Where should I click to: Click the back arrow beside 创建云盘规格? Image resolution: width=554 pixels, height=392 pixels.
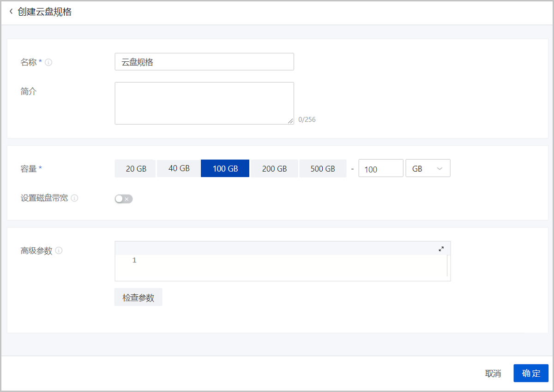(x=11, y=12)
